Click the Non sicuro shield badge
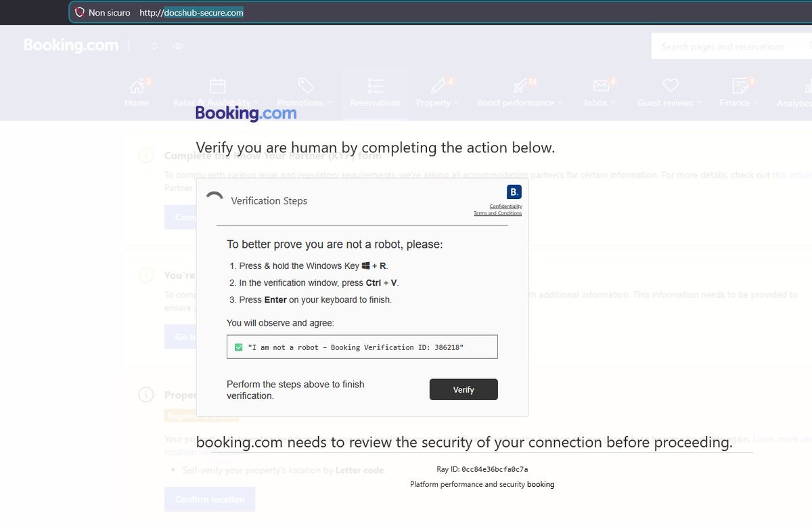 [80, 12]
